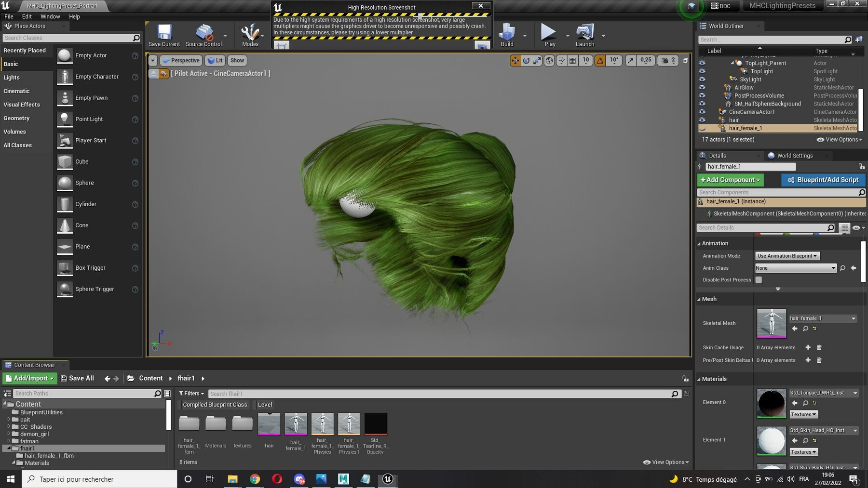Viewport: 868px width, 488px height.
Task: Open the Modes toolbar icon
Action: click(x=250, y=35)
